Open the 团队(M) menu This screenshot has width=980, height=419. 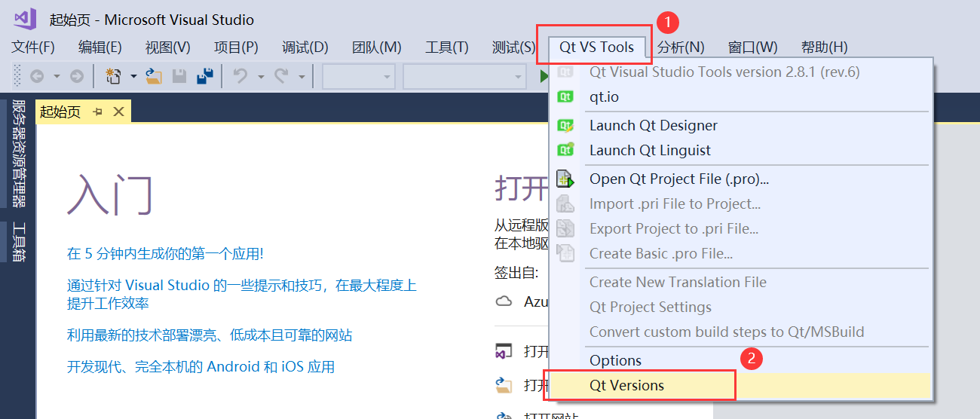click(x=377, y=47)
